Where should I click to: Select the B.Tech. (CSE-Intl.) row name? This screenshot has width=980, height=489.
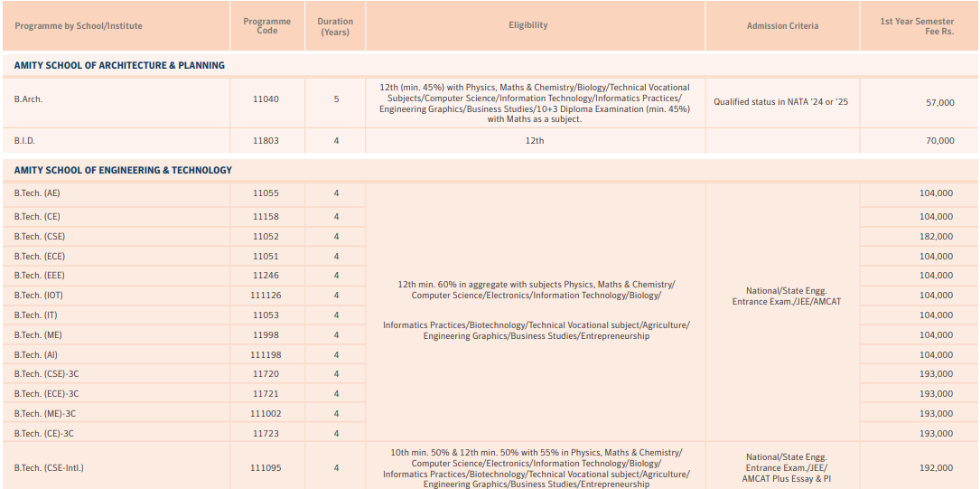[x=49, y=467]
